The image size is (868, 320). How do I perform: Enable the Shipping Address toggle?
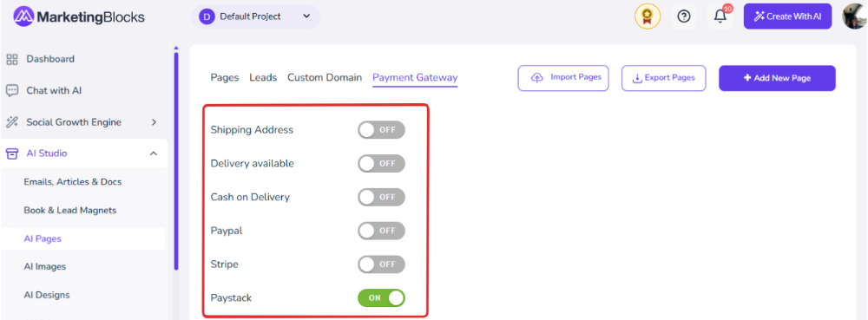[x=381, y=130]
